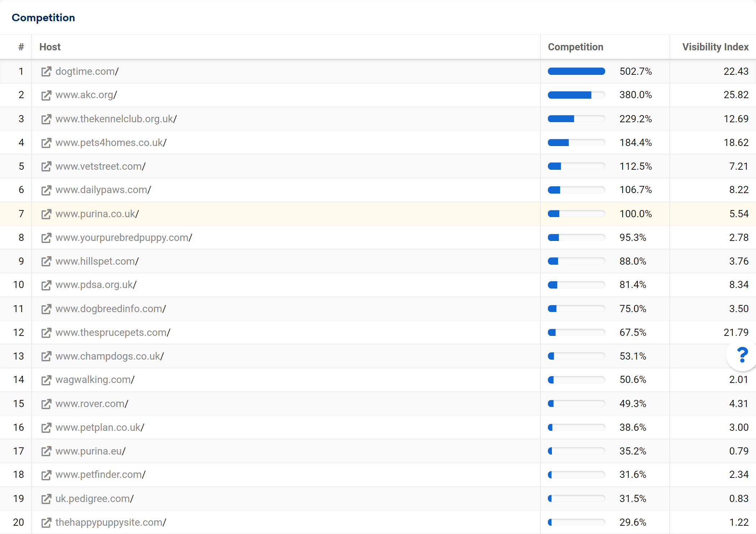Open external link icon for www.yourpurebredpuppy.com
Viewport: 756px width, 534px height.
[46, 238]
